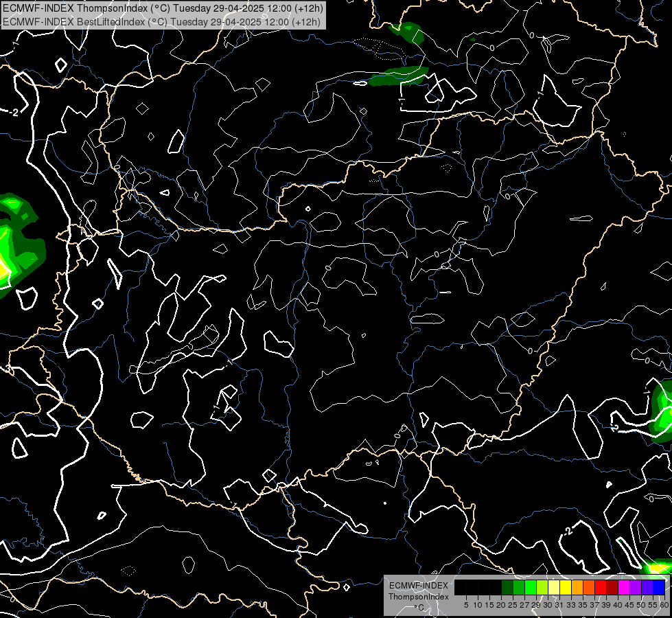Select the indigo 50–55 legend swatch
This screenshot has height=618, width=672.
tap(647, 587)
